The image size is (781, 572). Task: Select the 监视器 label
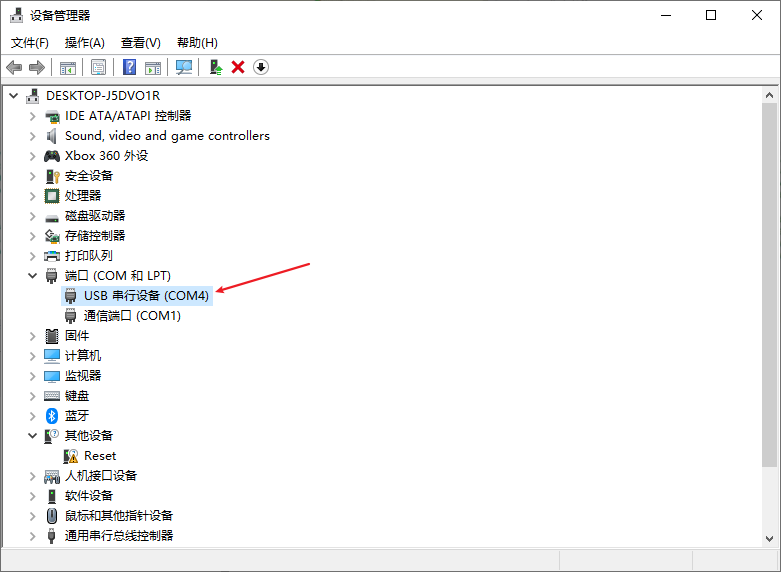click(83, 376)
